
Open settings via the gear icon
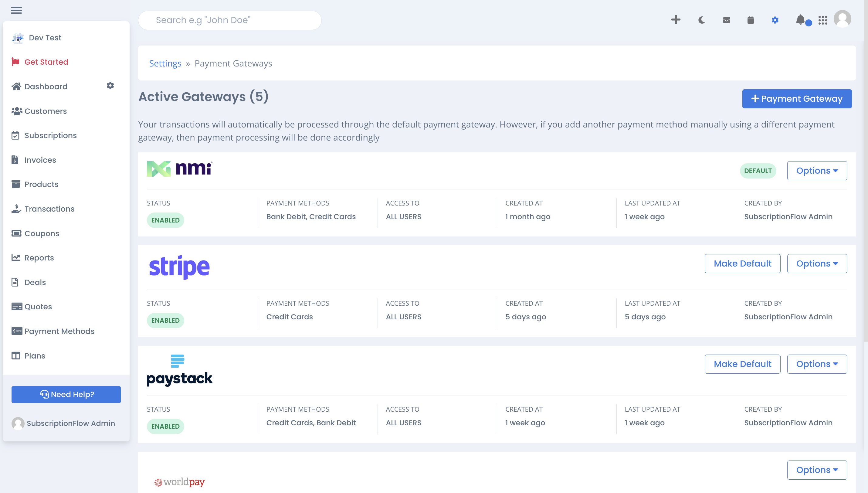click(775, 20)
